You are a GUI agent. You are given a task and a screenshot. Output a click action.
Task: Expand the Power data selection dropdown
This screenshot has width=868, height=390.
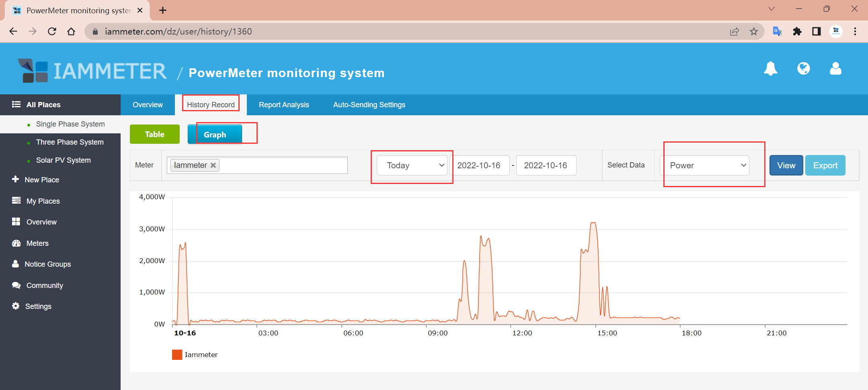coord(705,165)
